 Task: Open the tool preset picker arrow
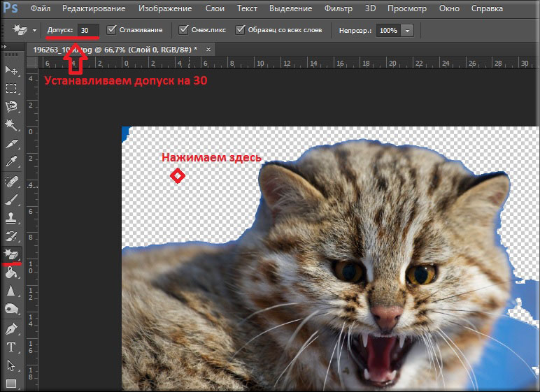click(x=34, y=31)
